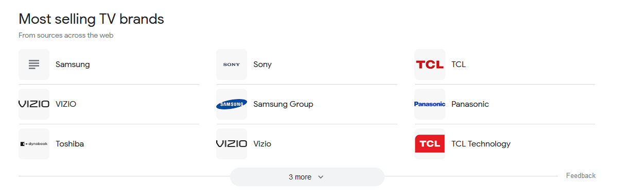The height and width of the screenshot is (195, 644).
Task: Open the Sony brand link
Action: click(x=263, y=64)
